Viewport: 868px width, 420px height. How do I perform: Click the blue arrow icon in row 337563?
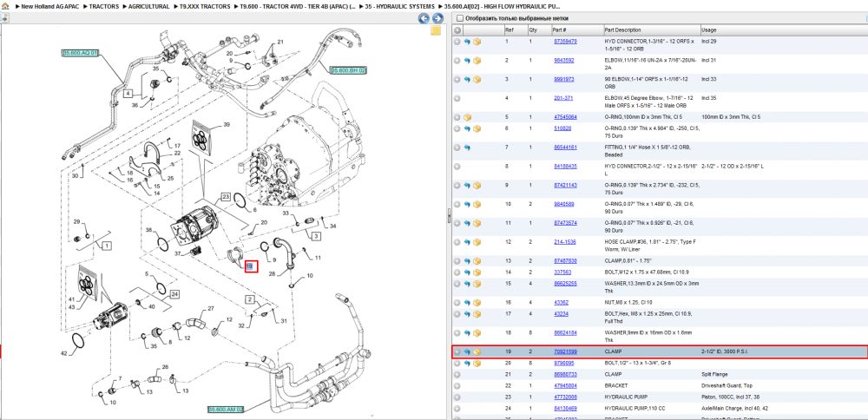(x=467, y=272)
